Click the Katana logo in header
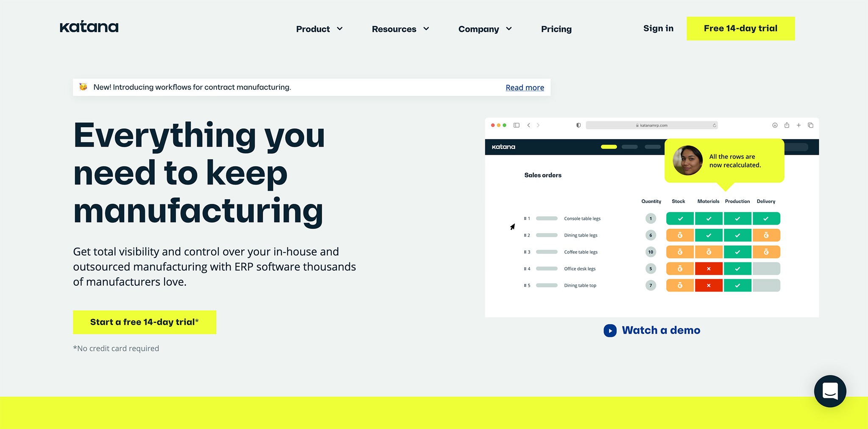 [89, 27]
